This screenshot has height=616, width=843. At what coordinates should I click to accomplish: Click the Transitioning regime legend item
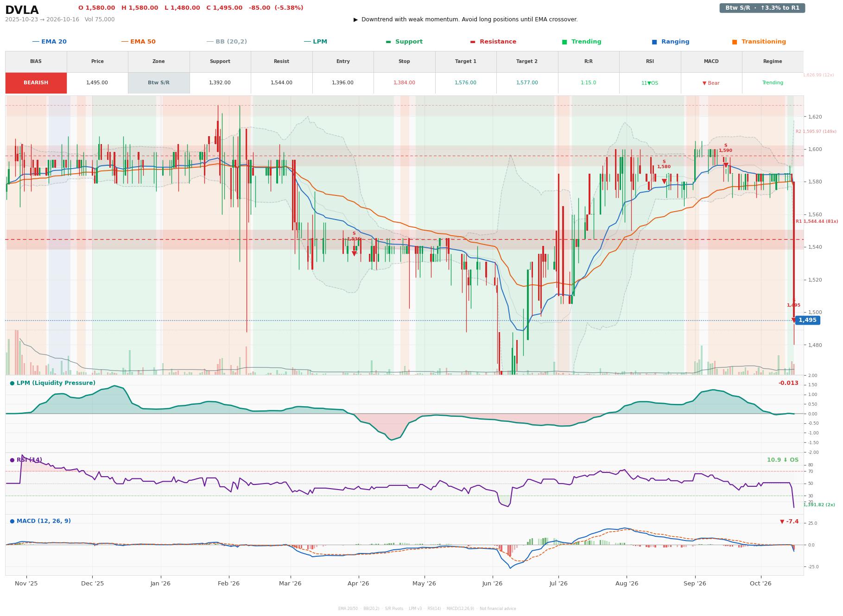tap(759, 42)
